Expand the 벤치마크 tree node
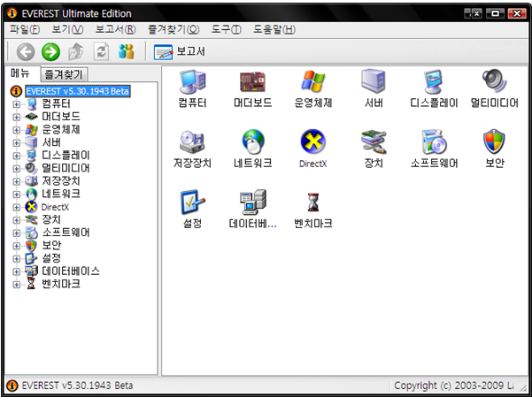This screenshot has height=397, width=532. tap(16, 285)
